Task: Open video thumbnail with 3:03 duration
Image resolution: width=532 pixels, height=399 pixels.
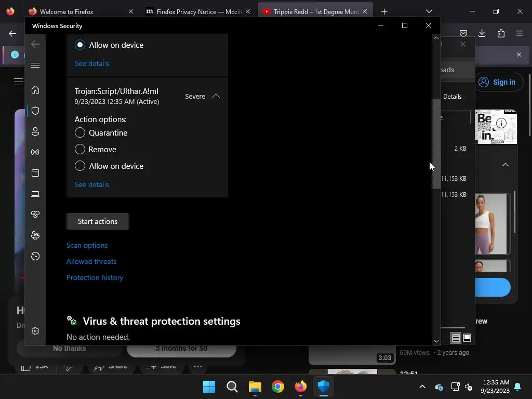Action: click(x=352, y=355)
